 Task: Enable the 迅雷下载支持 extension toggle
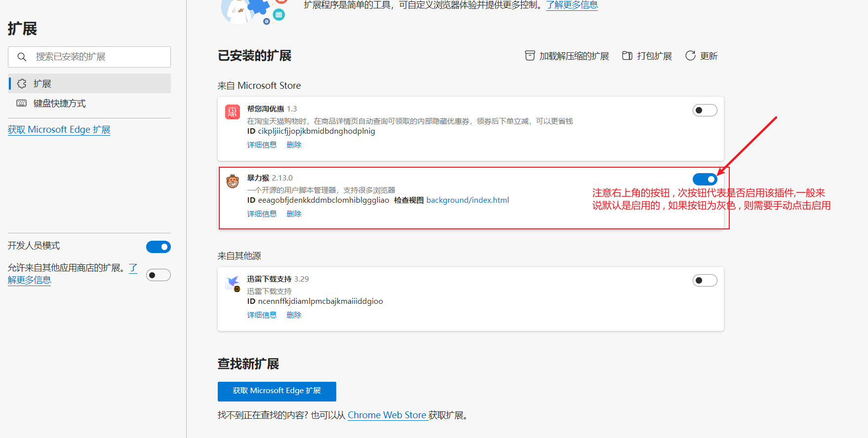tap(705, 281)
